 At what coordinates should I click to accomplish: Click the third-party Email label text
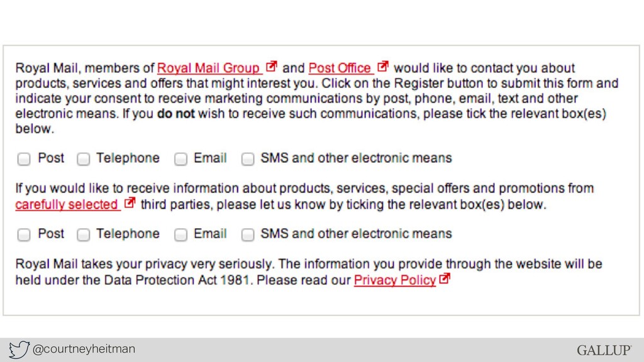[x=210, y=234]
